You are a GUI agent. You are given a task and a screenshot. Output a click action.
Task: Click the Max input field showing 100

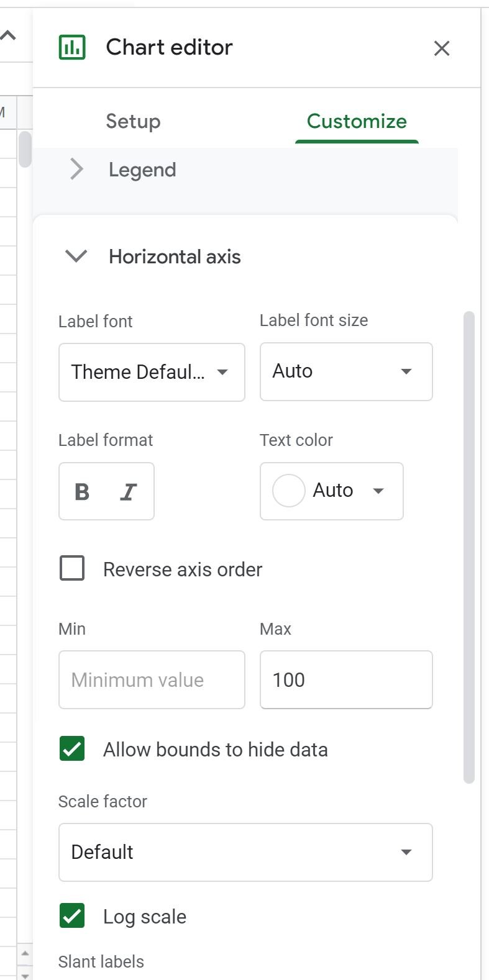[x=346, y=679]
